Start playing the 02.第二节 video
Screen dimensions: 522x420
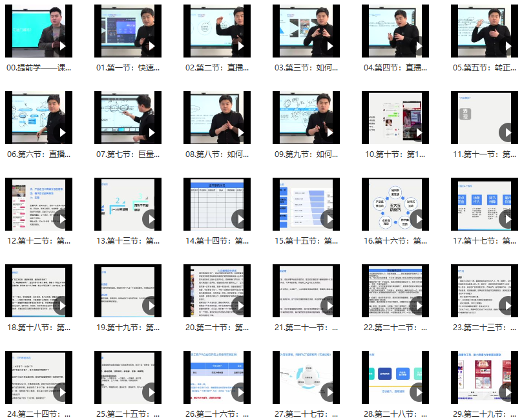click(x=240, y=46)
